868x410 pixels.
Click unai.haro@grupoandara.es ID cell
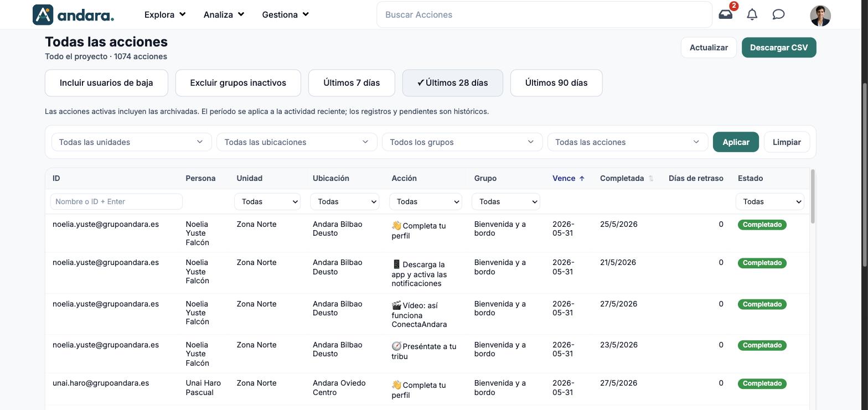(101, 383)
